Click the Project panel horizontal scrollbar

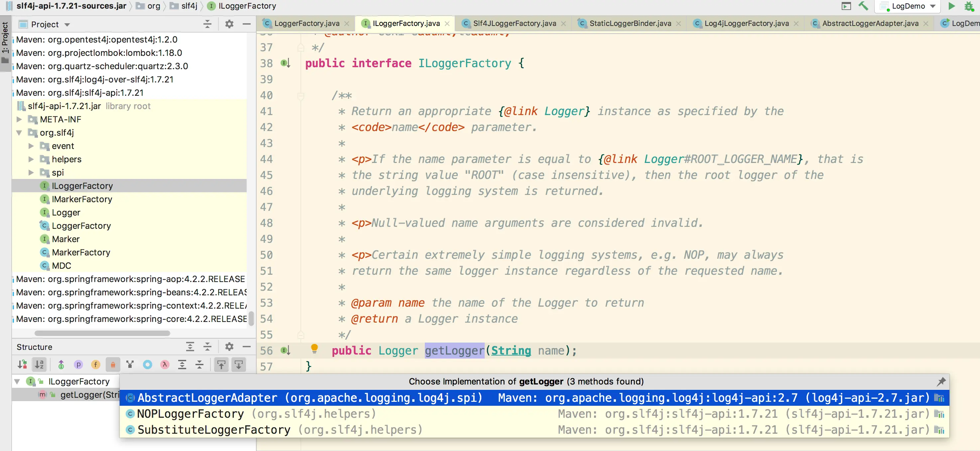pos(102,333)
